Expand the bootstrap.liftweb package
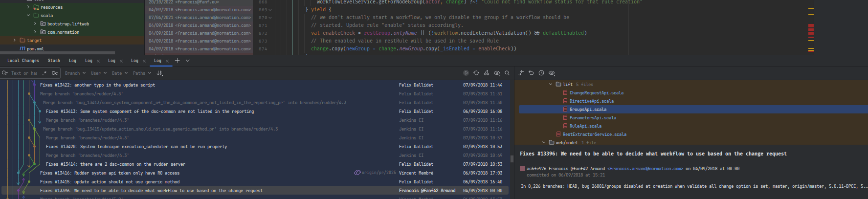The width and height of the screenshot is (868, 199). pos(35,23)
